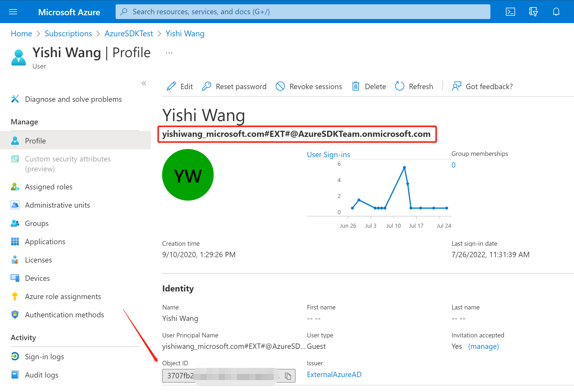
Task: Navigate to AzureSDKTest via breadcrumb
Action: coord(129,33)
